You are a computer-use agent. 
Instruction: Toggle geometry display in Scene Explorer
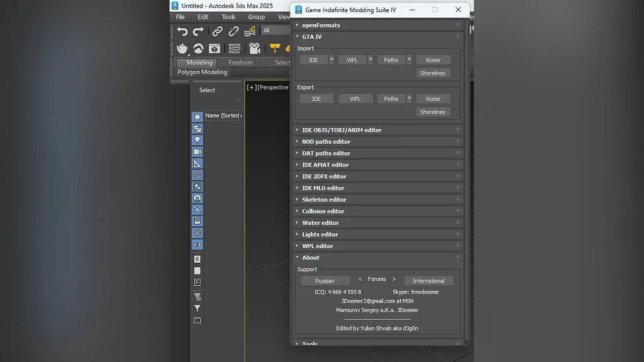[x=197, y=117]
